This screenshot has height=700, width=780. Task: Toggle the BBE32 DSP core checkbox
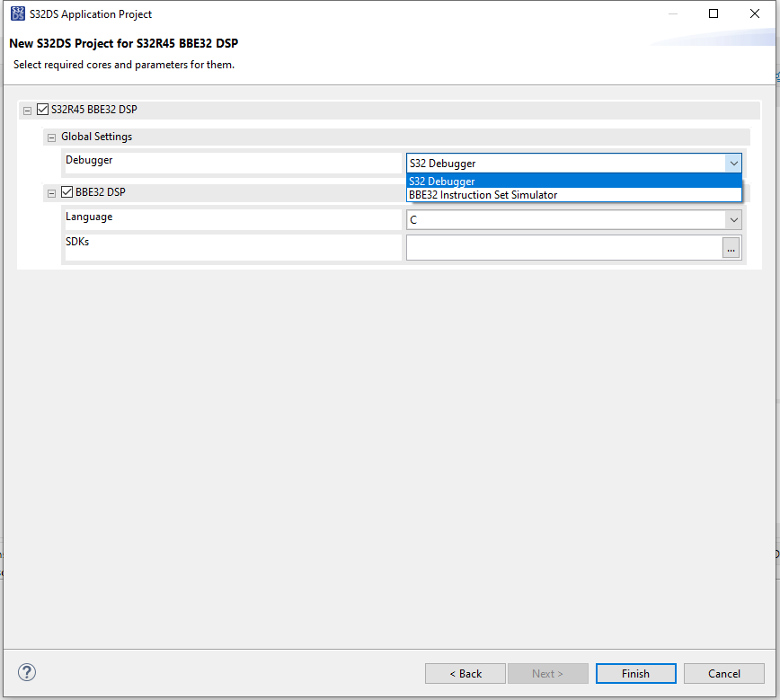67,191
